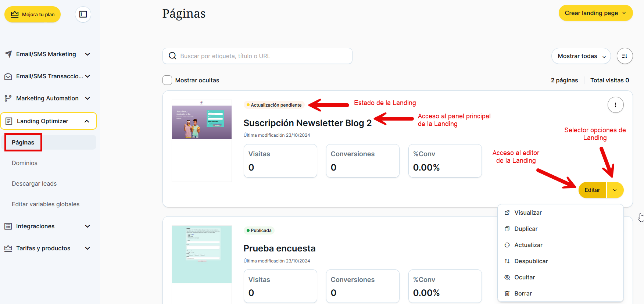The image size is (644, 304).
Task: Select Borrar from the options menu
Action: (523, 293)
